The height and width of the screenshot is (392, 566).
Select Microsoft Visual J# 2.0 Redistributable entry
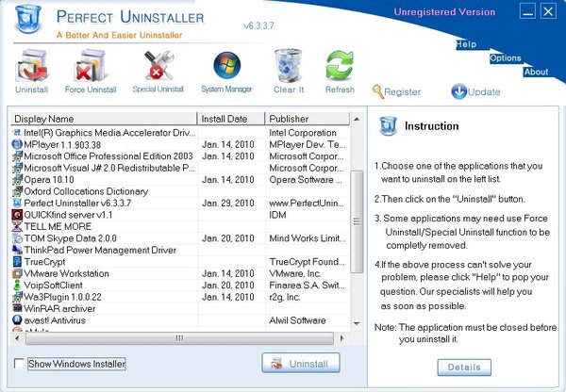coord(109,168)
